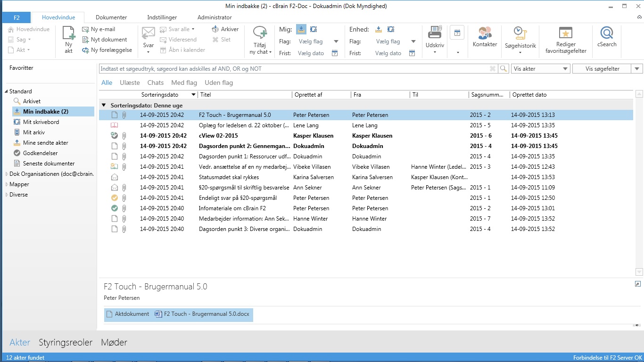Expand the Dok Organisationen node
The image size is (644, 362).
(7, 174)
